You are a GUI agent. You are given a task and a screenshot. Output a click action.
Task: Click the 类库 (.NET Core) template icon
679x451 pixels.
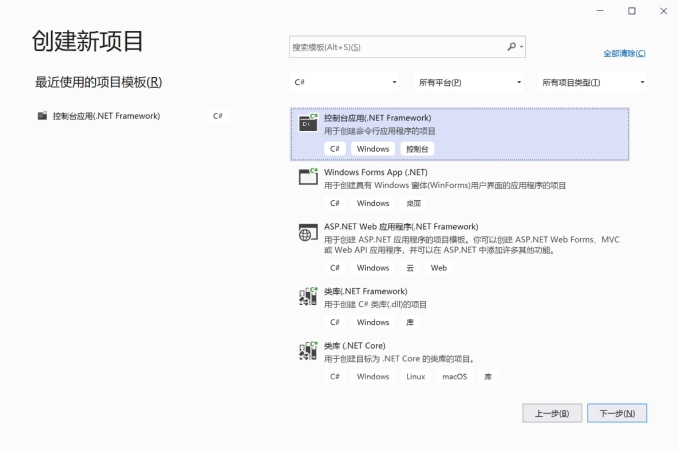pos(308,350)
